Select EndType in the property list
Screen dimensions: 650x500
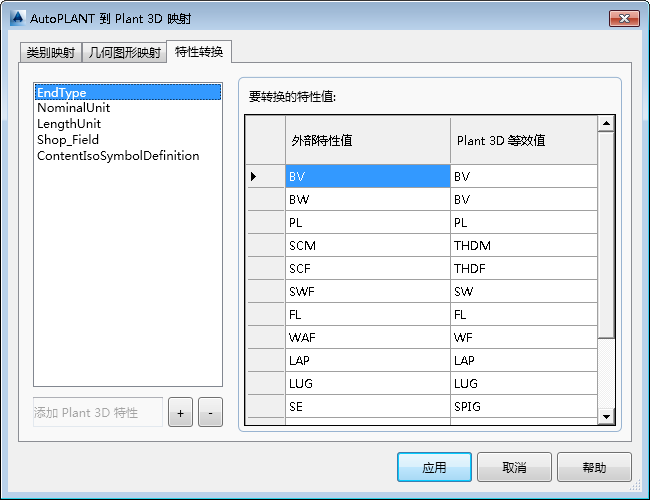pyautogui.click(x=128, y=92)
